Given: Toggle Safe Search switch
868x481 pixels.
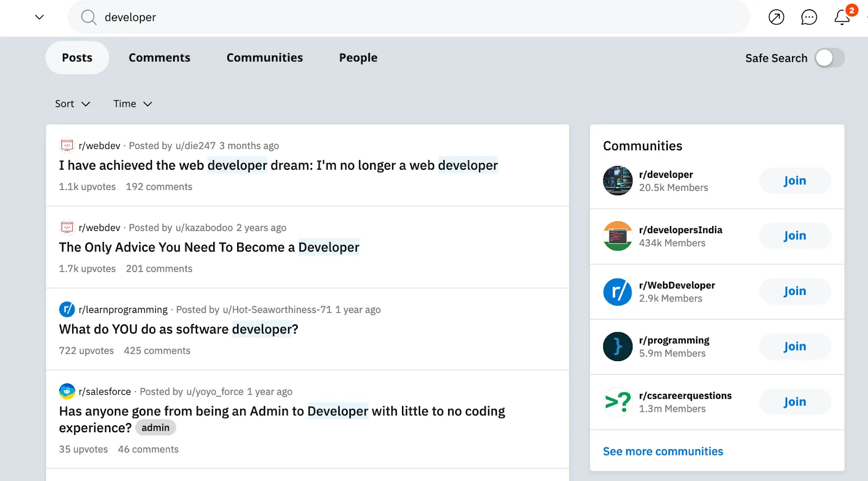Looking at the screenshot, I should (830, 58).
